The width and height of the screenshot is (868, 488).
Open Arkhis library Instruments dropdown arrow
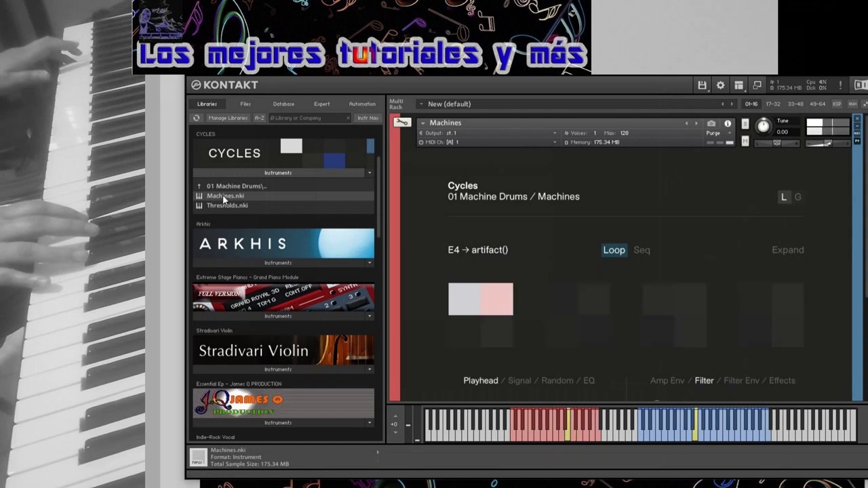click(370, 263)
